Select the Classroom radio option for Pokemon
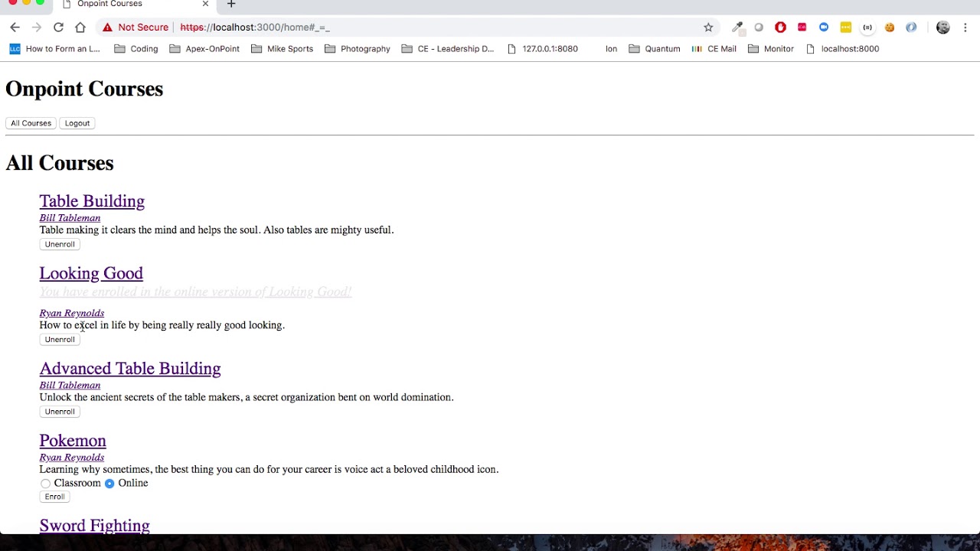 click(x=45, y=484)
